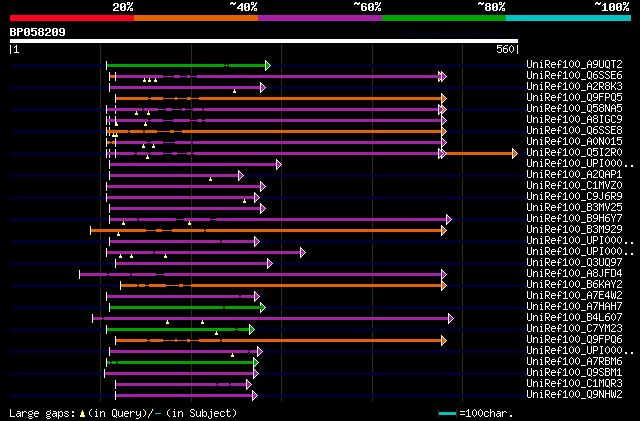Click the yellow gap marker under A2QAP1 alignment
Image resolution: width=640 pixels, height=421 pixels.
(x=211, y=179)
